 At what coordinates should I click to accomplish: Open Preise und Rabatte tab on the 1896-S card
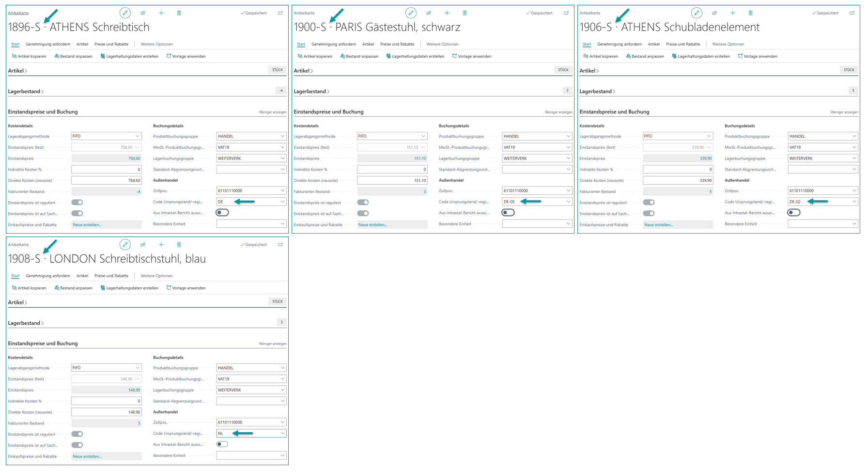111,44
